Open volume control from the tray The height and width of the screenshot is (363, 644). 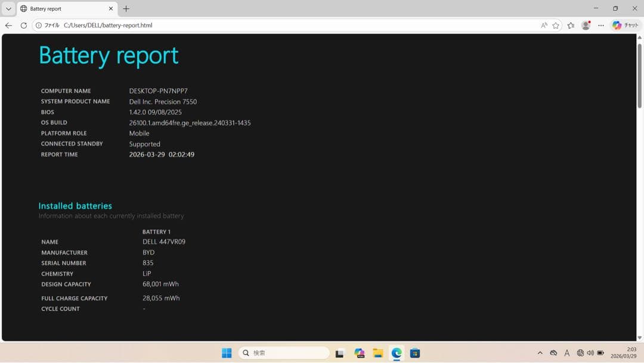(590, 353)
